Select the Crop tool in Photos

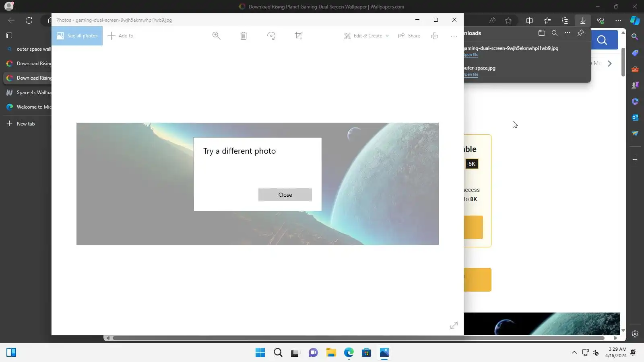click(x=299, y=36)
